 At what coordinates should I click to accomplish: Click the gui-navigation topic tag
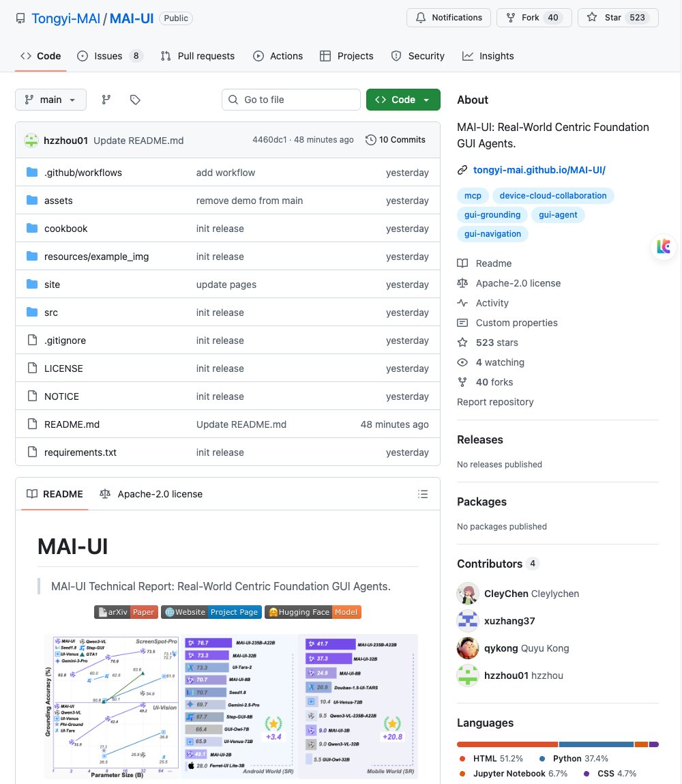tap(492, 233)
